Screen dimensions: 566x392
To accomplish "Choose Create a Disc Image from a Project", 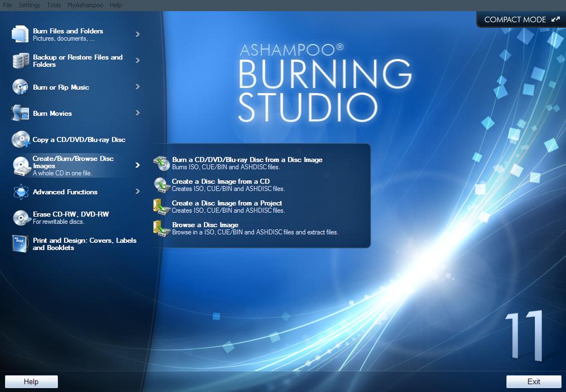I will (x=227, y=203).
